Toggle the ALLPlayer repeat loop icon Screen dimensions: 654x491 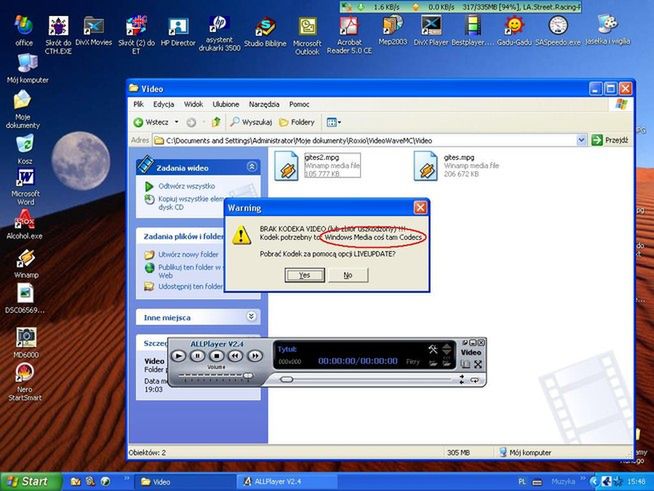[475, 380]
